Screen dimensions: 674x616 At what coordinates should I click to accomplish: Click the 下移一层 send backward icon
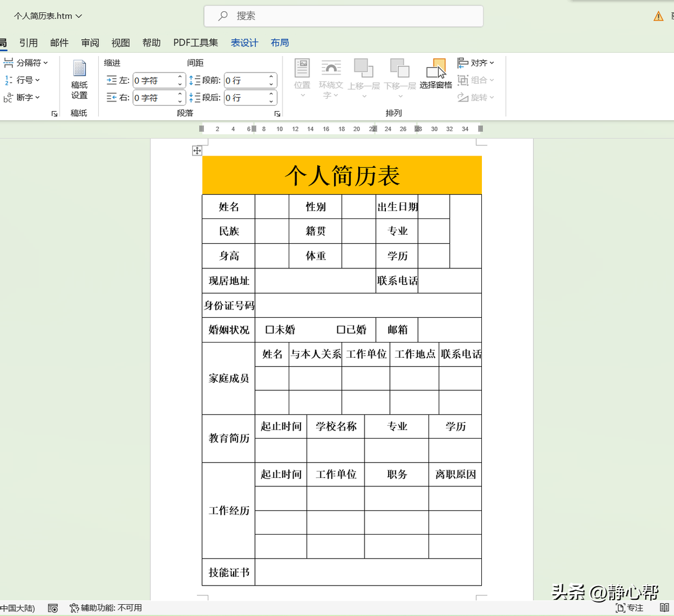pos(400,79)
